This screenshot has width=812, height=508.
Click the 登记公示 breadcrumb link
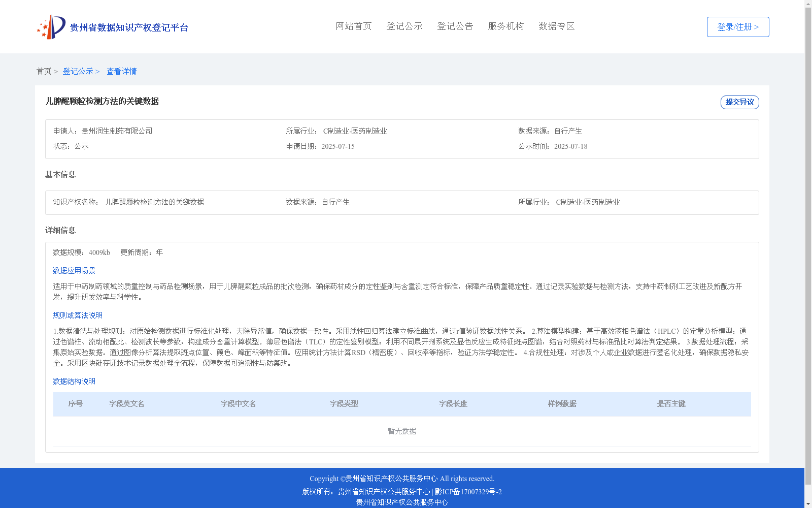click(x=78, y=71)
